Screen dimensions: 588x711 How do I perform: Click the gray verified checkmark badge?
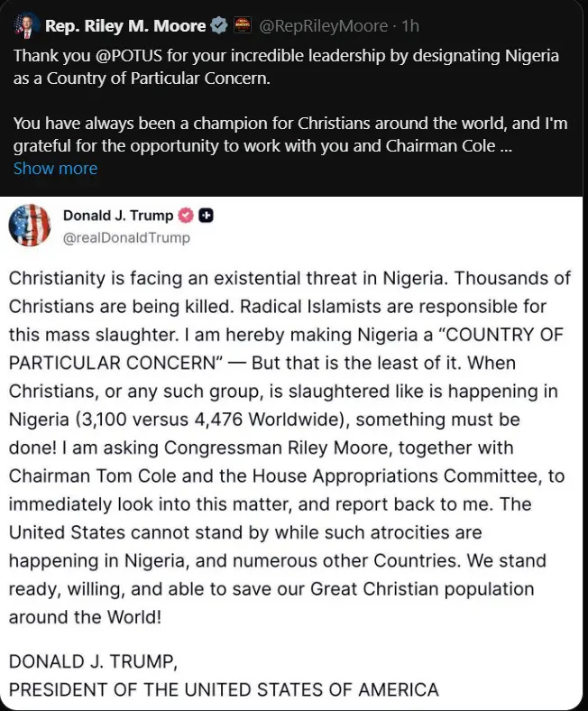tap(217, 27)
